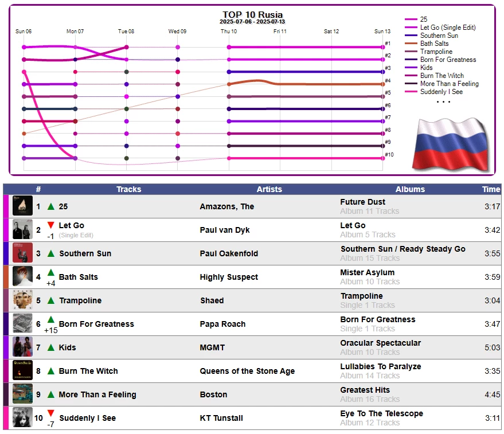
Task: Open the Mister Asylum album
Action: click(368, 272)
